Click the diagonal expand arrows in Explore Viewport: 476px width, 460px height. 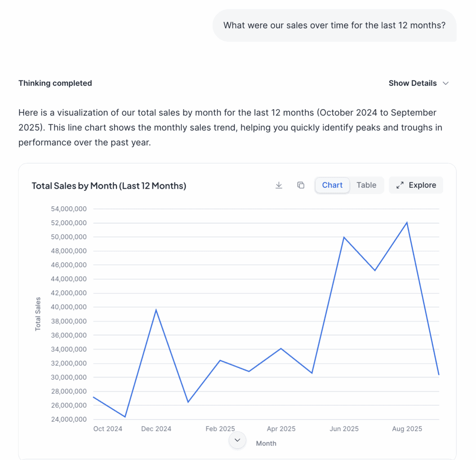click(x=400, y=185)
